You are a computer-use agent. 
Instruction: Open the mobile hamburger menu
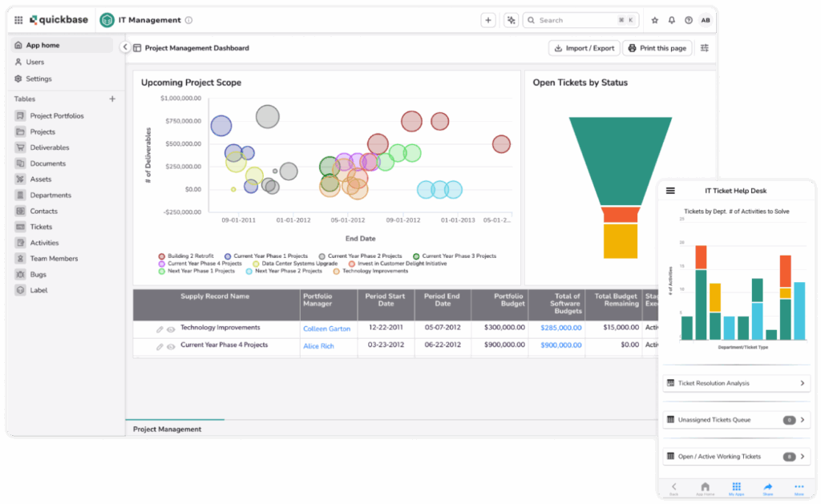point(671,191)
